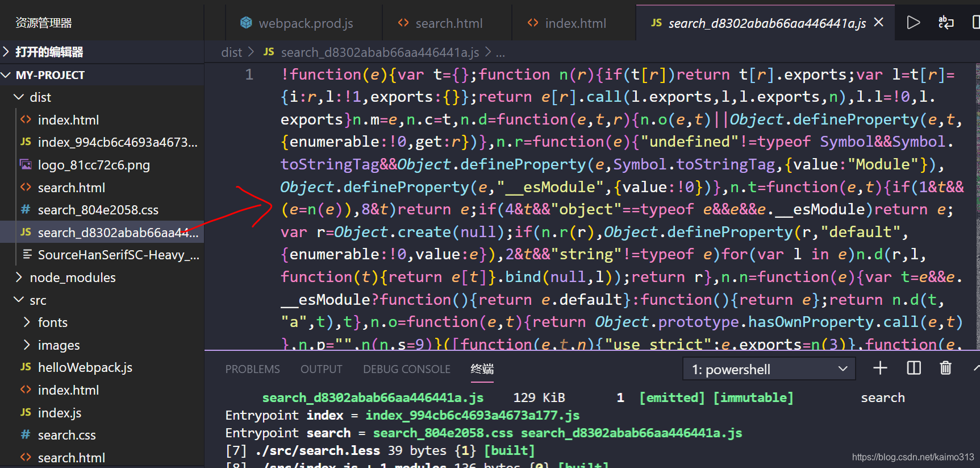Split the terminal panel
The height and width of the screenshot is (468, 980).
click(914, 368)
